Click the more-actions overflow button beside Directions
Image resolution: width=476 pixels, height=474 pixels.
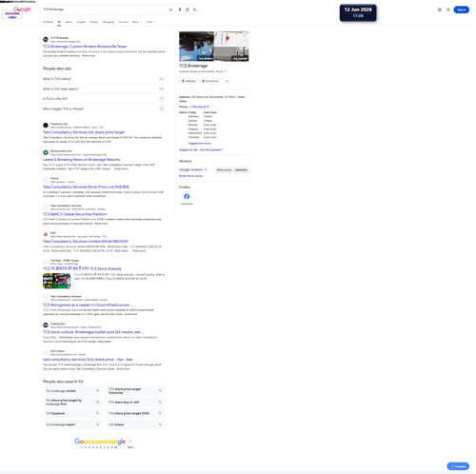coord(227,81)
